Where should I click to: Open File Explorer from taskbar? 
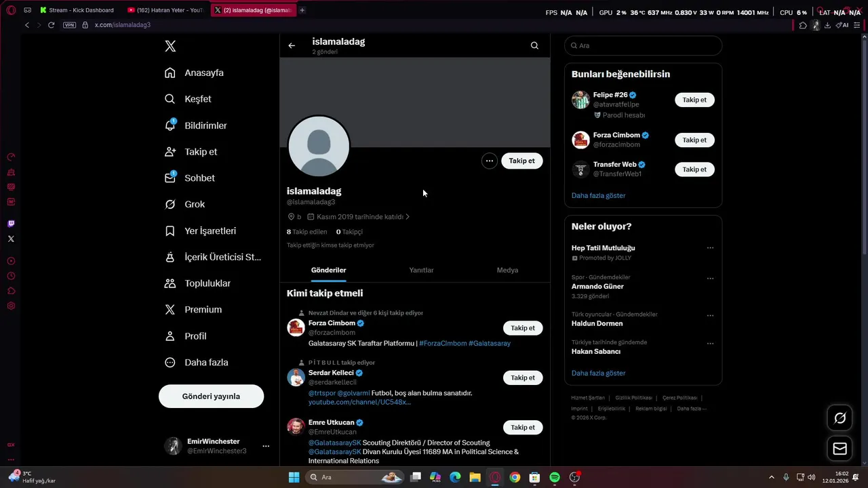pyautogui.click(x=475, y=477)
